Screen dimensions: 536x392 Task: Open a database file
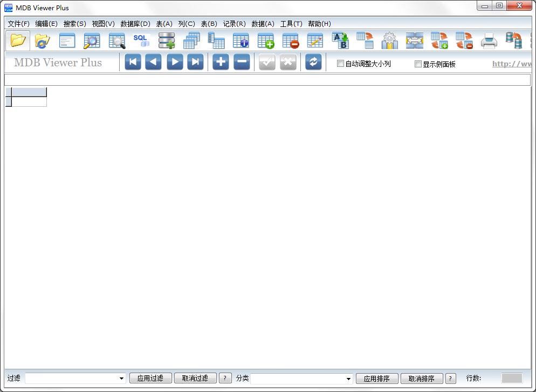(x=18, y=40)
